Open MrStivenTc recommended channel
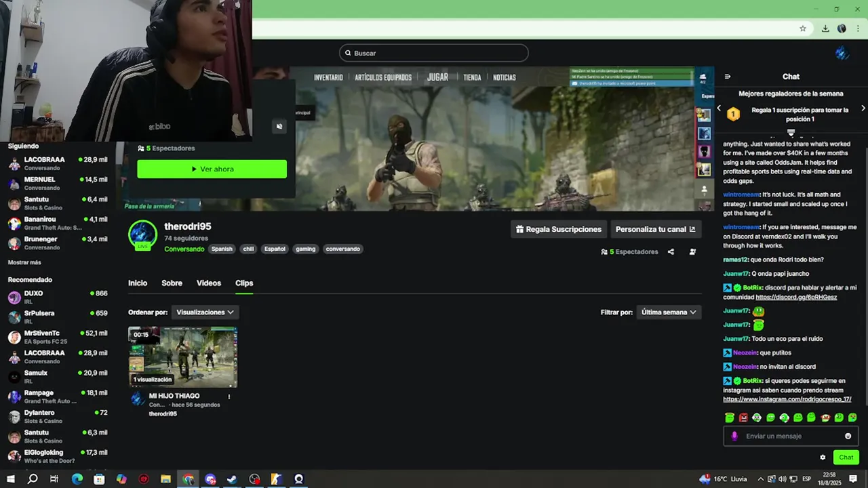868x488 pixels. point(58,337)
